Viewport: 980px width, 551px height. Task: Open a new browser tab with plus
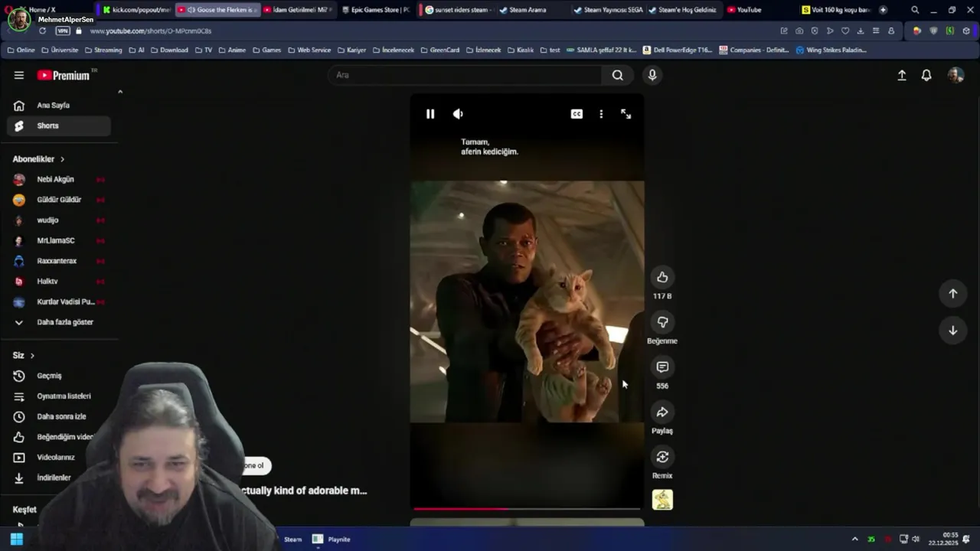[x=883, y=10]
